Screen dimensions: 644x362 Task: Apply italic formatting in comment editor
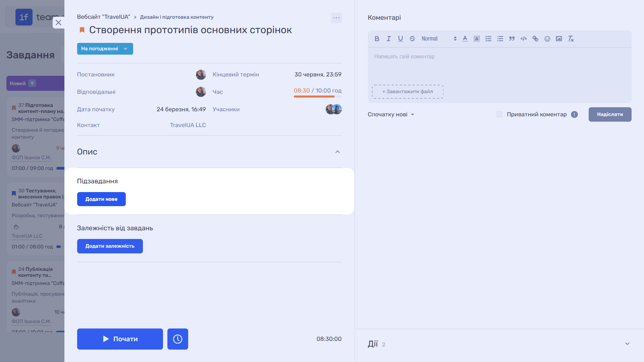389,39
